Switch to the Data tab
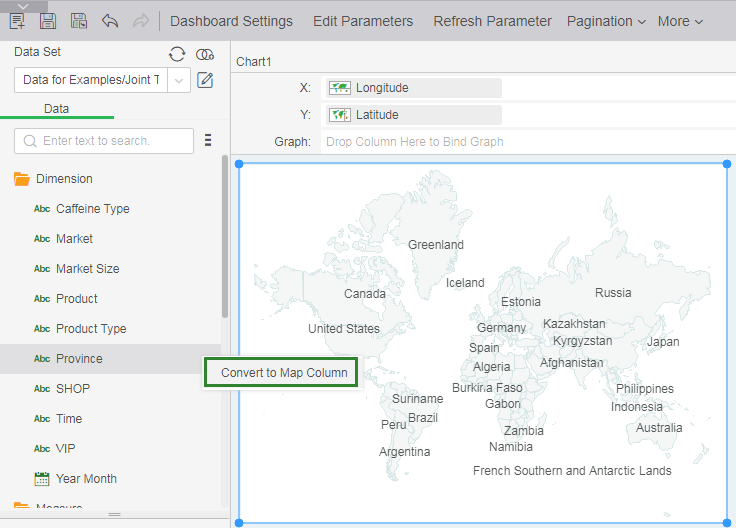 coord(56,108)
